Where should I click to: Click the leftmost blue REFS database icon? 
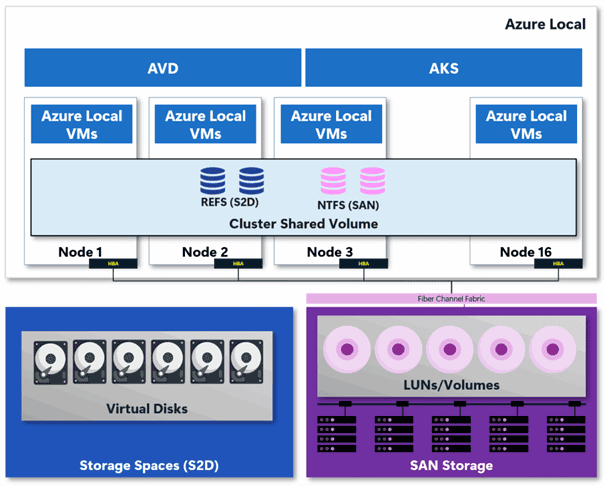[213, 180]
